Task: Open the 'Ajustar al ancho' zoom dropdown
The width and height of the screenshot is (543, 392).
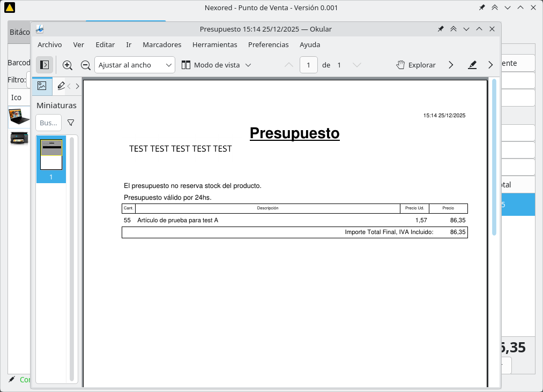Action: [x=135, y=65]
